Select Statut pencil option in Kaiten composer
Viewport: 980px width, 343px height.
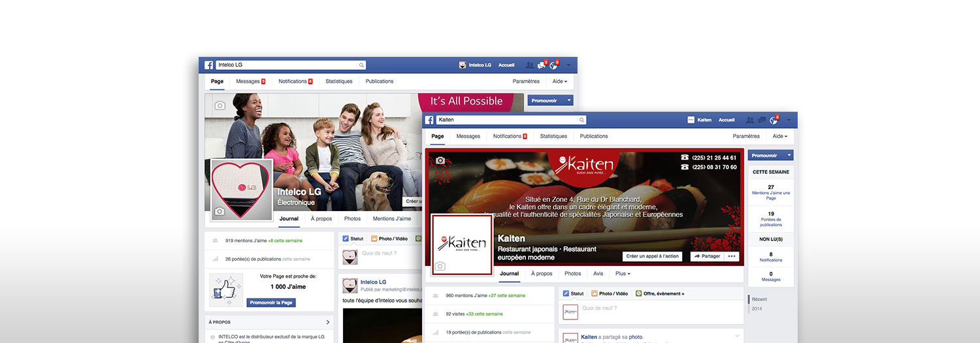tap(574, 294)
